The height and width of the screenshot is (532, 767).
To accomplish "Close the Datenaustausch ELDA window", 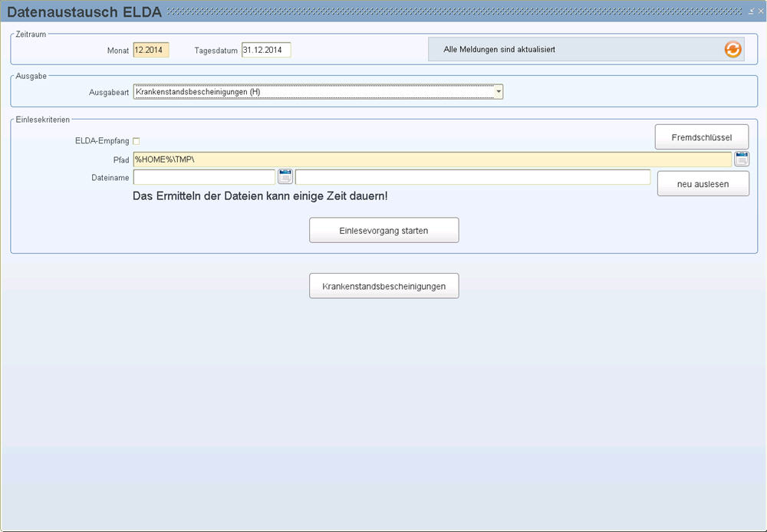I will (761, 11).
